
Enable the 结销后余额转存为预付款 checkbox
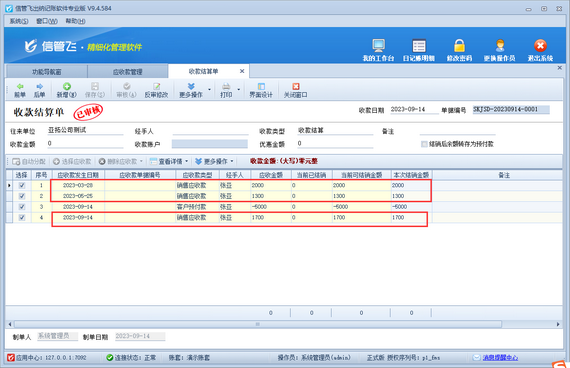(424, 144)
